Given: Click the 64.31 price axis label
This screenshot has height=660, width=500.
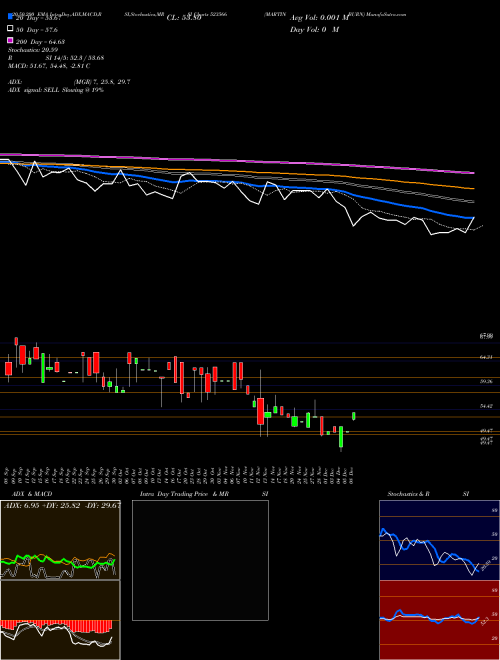Looking at the screenshot, I should [486, 357].
